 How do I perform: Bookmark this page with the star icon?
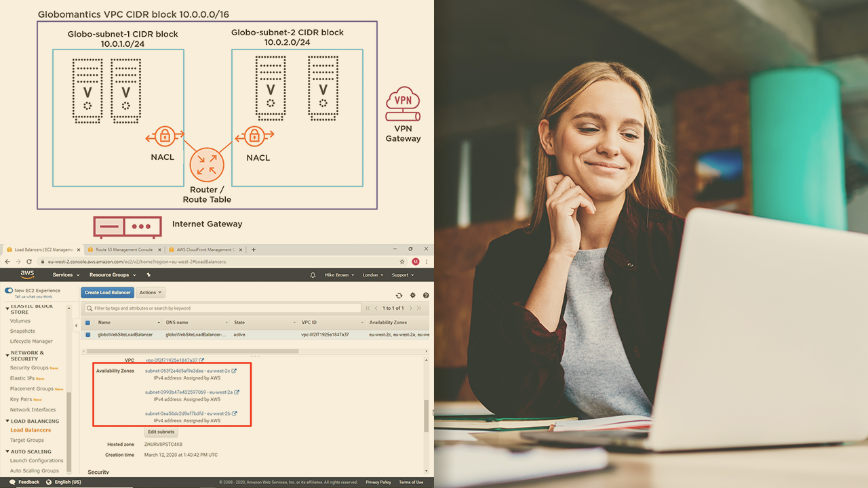[x=403, y=262]
